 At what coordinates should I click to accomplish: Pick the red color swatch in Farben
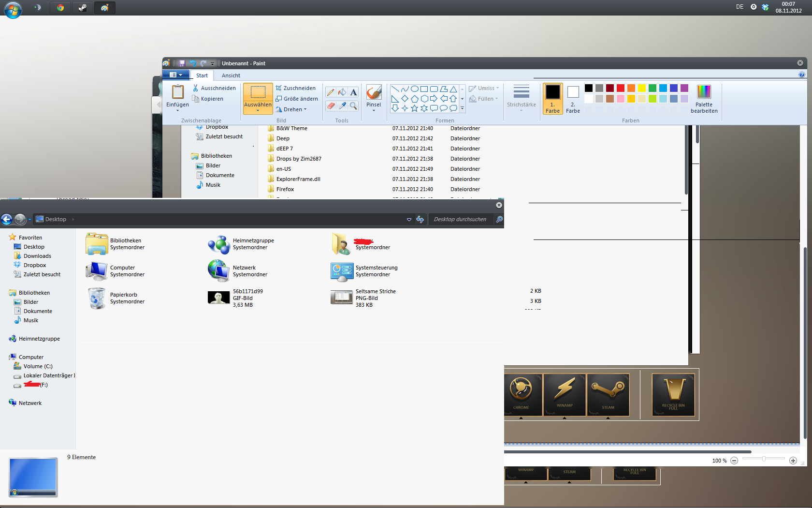tap(621, 88)
